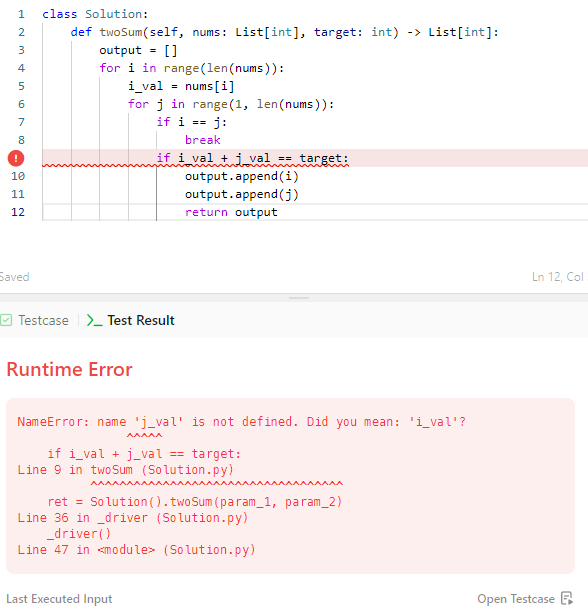Click the break keyword on line 8
This screenshot has width=588, height=607.
coord(202,140)
